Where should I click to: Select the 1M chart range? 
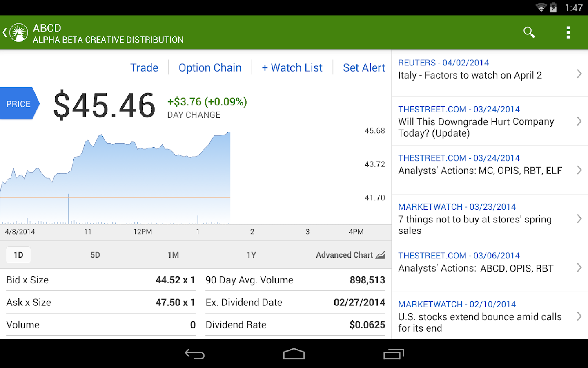tap(173, 255)
